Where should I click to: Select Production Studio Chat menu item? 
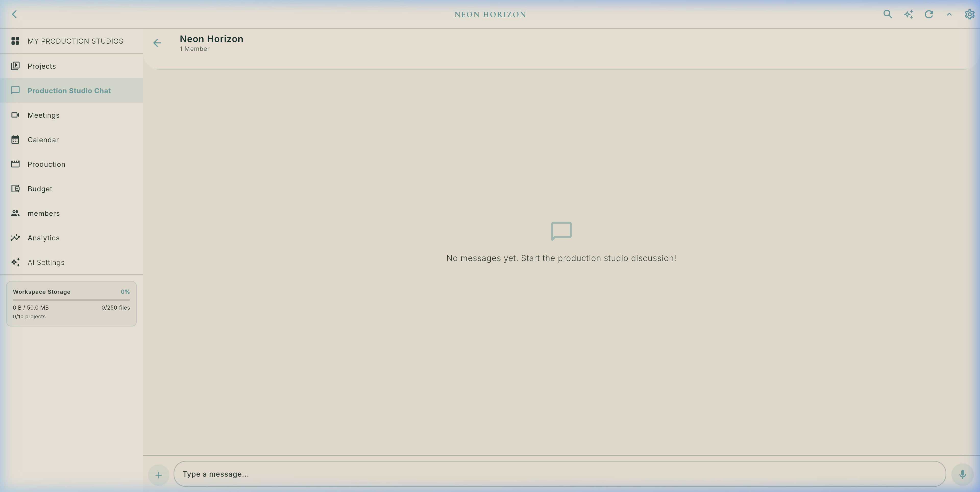71,91
